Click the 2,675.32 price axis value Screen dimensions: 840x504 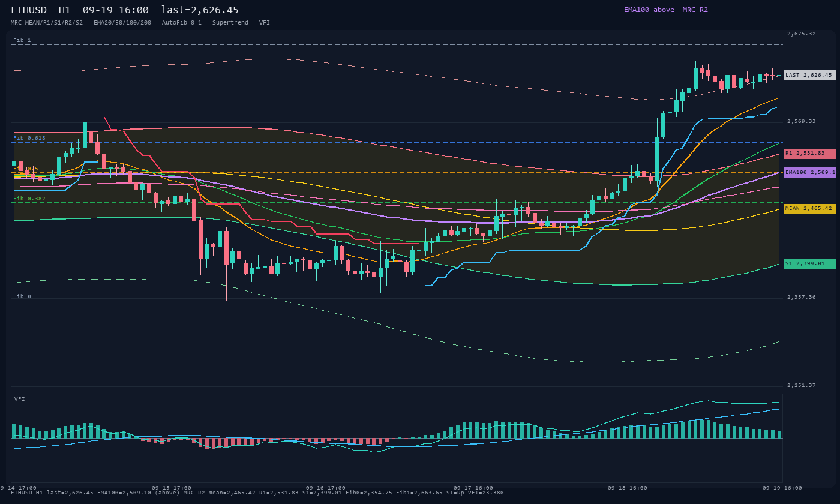[x=802, y=34]
